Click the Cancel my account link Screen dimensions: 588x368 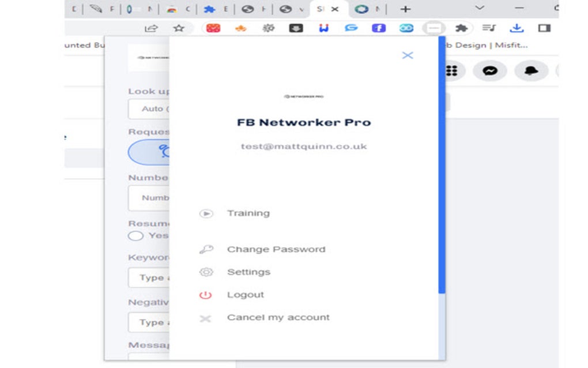pos(278,317)
